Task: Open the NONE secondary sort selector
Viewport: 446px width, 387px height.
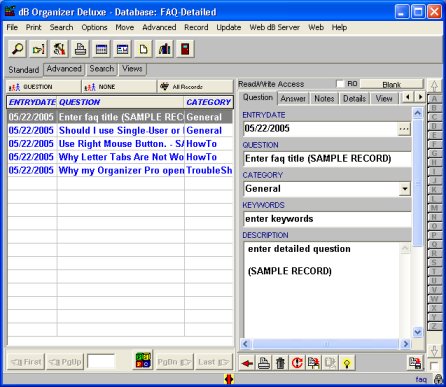Action: pyautogui.click(x=119, y=87)
